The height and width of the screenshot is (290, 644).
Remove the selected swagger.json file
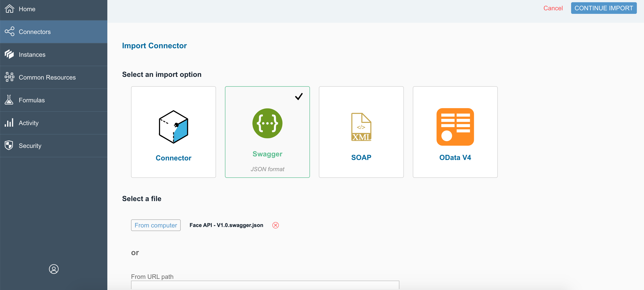pos(275,225)
